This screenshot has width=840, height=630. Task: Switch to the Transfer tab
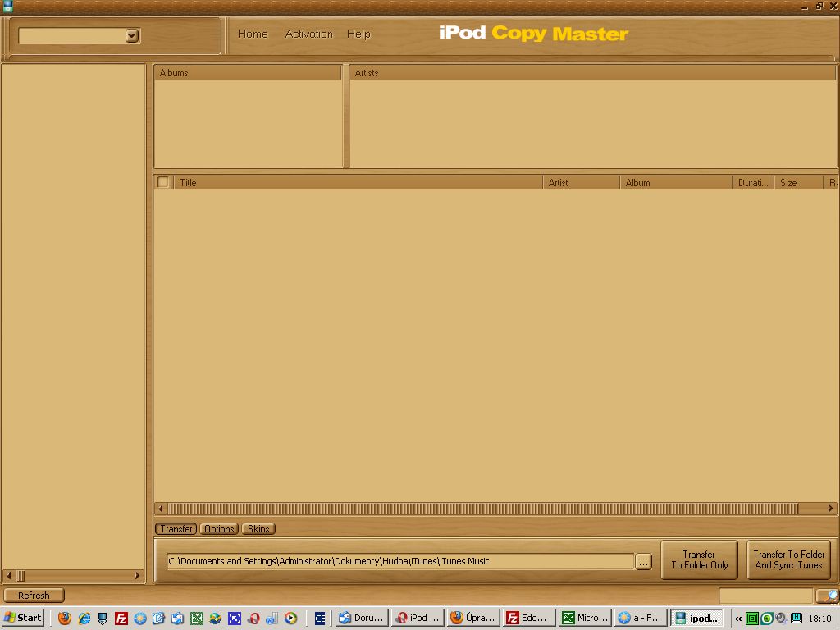[176, 529]
